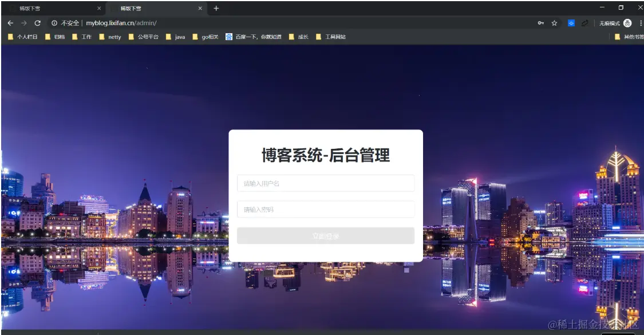Open the 无痕模式 incognito profile
Image resolution: width=644 pixels, height=335 pixels.
coord(615,23)
